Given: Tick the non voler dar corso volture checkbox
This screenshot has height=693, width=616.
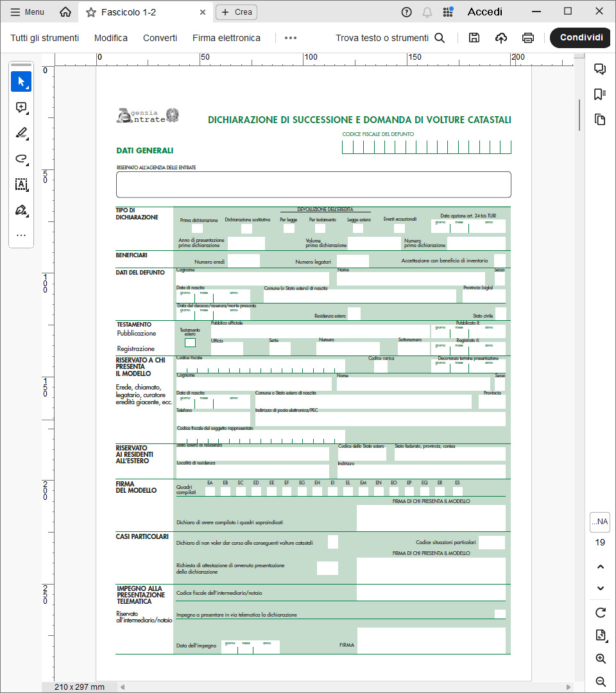Looking at the screenshot, I should point(333,542).
